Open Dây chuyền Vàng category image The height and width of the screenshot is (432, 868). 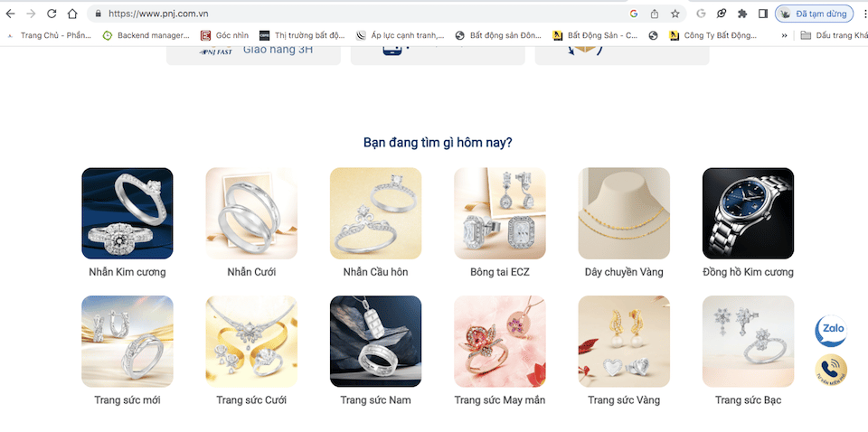click(624, 213)
